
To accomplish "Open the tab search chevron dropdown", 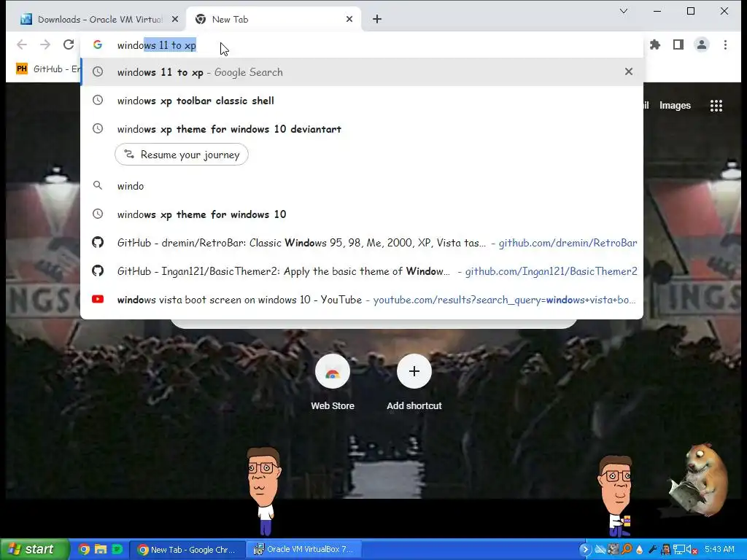I will (624, 10).
